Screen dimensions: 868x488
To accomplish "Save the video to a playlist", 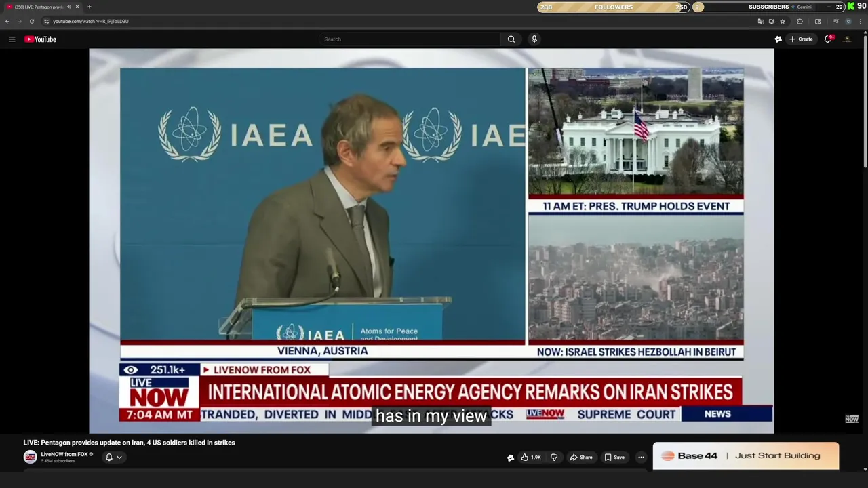I will 614,457.
